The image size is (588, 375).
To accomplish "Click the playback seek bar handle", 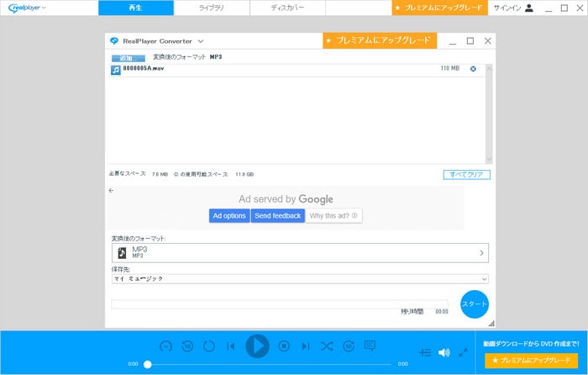I will (148, 364).
